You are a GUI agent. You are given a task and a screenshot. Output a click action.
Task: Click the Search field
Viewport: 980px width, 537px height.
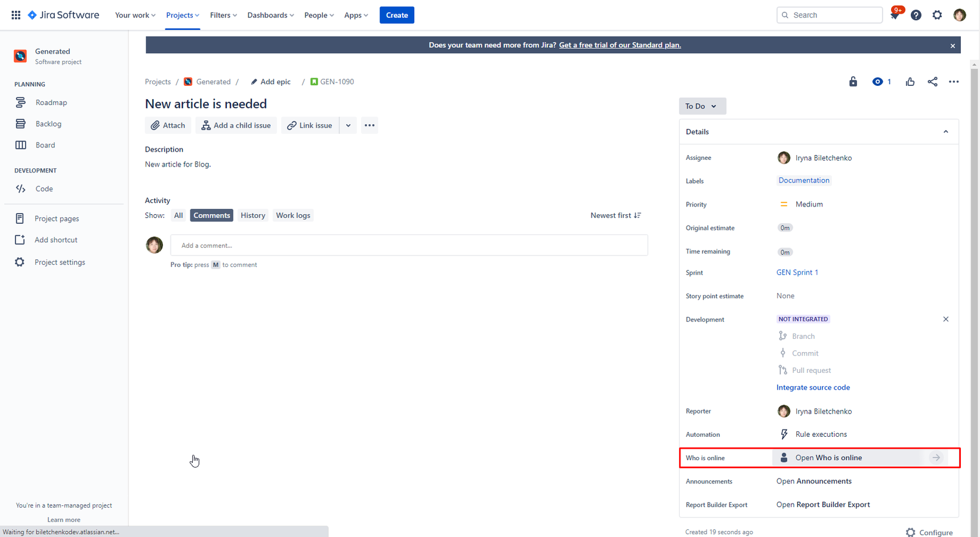[830, 15]
